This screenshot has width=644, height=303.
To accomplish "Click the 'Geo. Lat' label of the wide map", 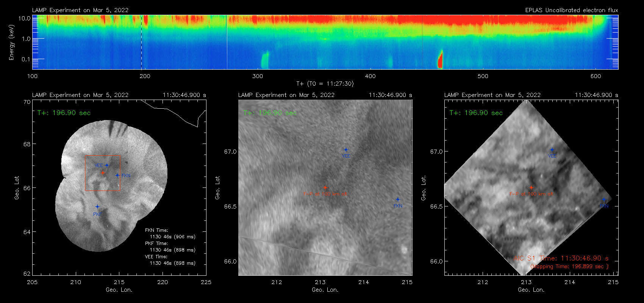I will tap(17, 187).
